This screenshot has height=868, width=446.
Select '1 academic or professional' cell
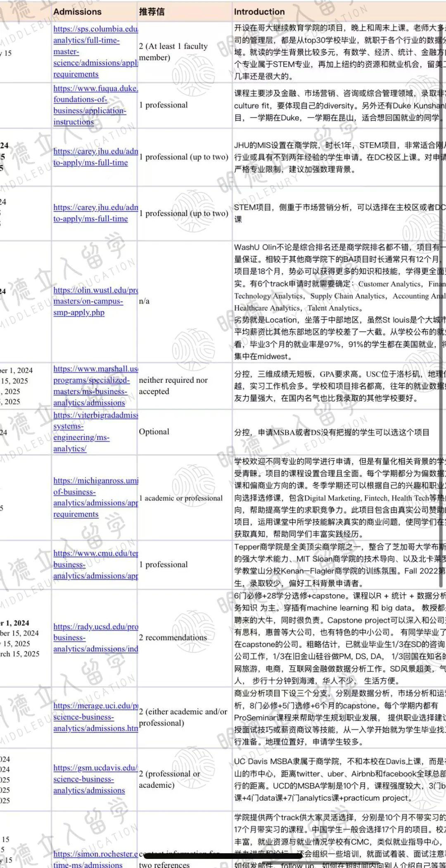pos(184,498)
